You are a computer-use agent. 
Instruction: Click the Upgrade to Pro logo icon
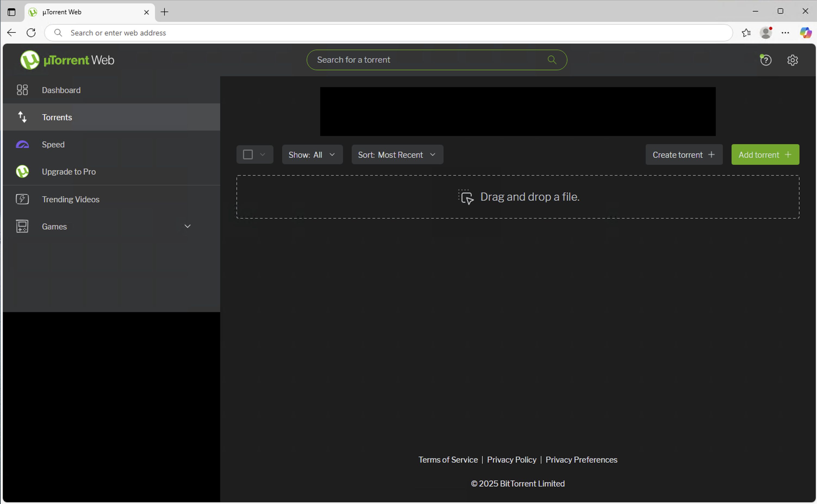pos(22,172)
